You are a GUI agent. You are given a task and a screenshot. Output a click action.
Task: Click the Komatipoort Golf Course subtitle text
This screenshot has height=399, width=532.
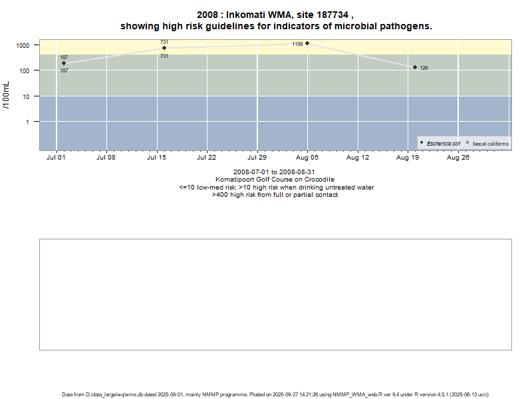[x=275, y=180]
